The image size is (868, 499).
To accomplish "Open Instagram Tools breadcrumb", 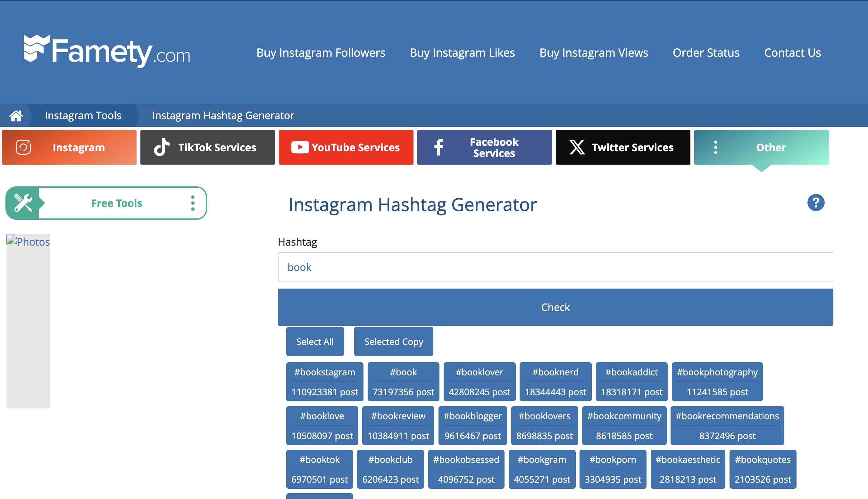I will point(83,116).
